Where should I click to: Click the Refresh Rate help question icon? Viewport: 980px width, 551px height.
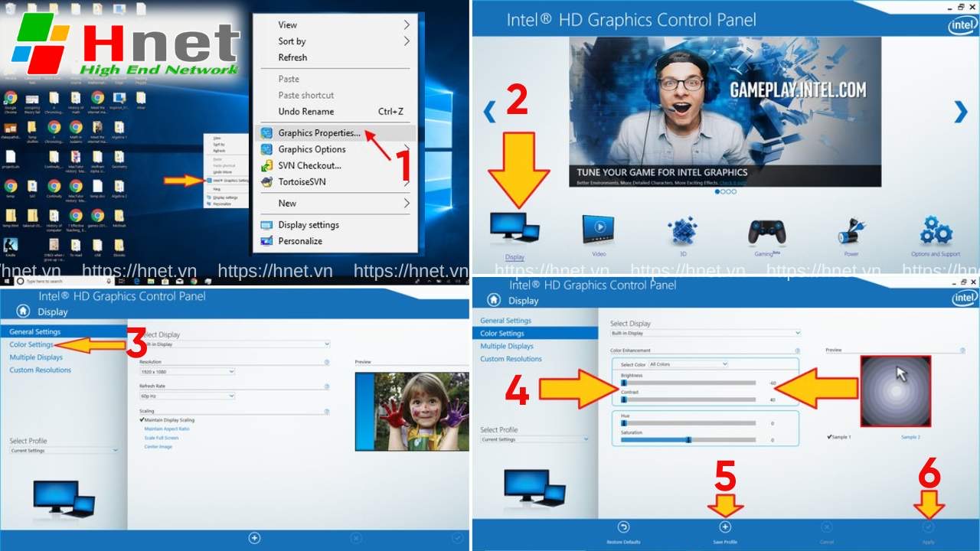tap(327, 386)
